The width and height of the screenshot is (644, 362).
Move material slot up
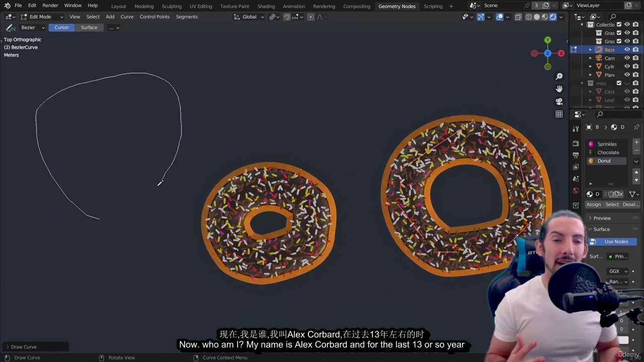tap(636, 172)
